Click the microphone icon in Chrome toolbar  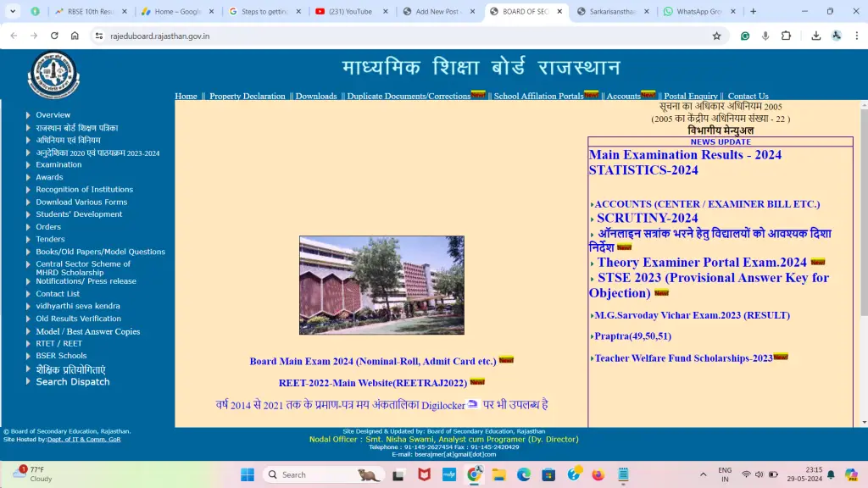click(765, 36)
